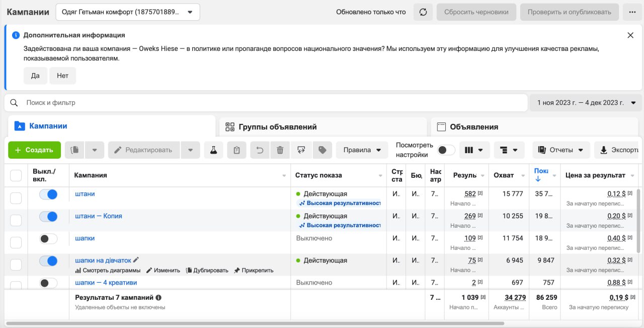The width and height of the screenshot is (644, 328).
Task: Click the clipboard icon in the toolbar
Action: (x=236, y=150)
